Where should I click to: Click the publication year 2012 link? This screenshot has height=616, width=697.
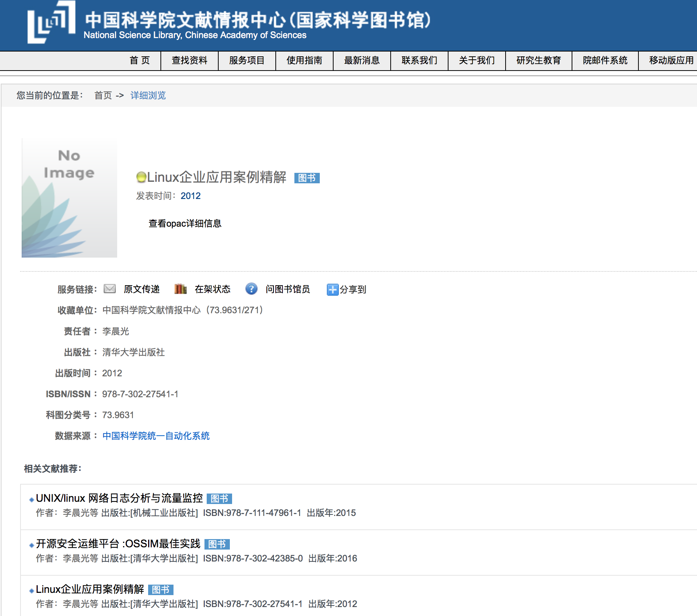[191, 196]
